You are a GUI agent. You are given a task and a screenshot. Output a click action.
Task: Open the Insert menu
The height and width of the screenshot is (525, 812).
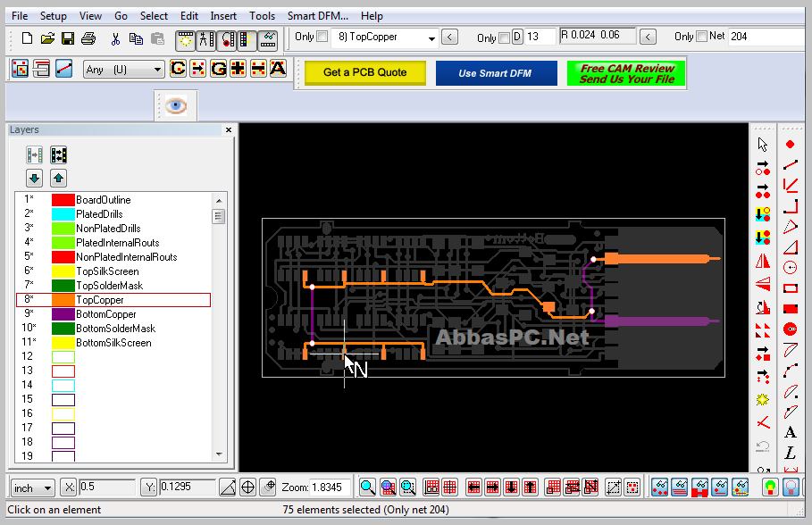pyautogui.click(x=223, y=16)
